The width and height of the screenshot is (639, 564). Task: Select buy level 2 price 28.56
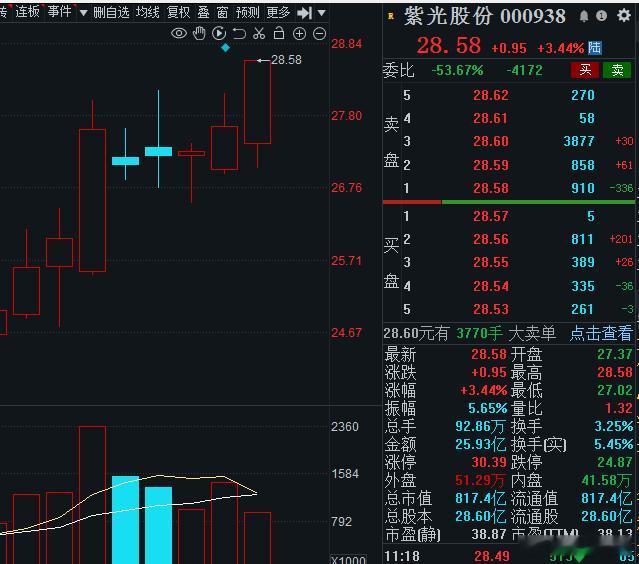pyautogui.click(x=491, y=239)
